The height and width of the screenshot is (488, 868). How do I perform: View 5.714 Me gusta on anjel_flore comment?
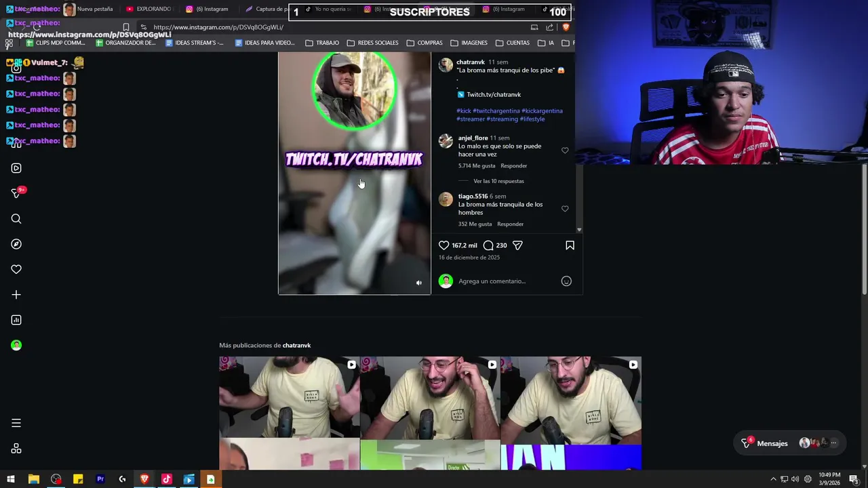[x=477, y=166]
